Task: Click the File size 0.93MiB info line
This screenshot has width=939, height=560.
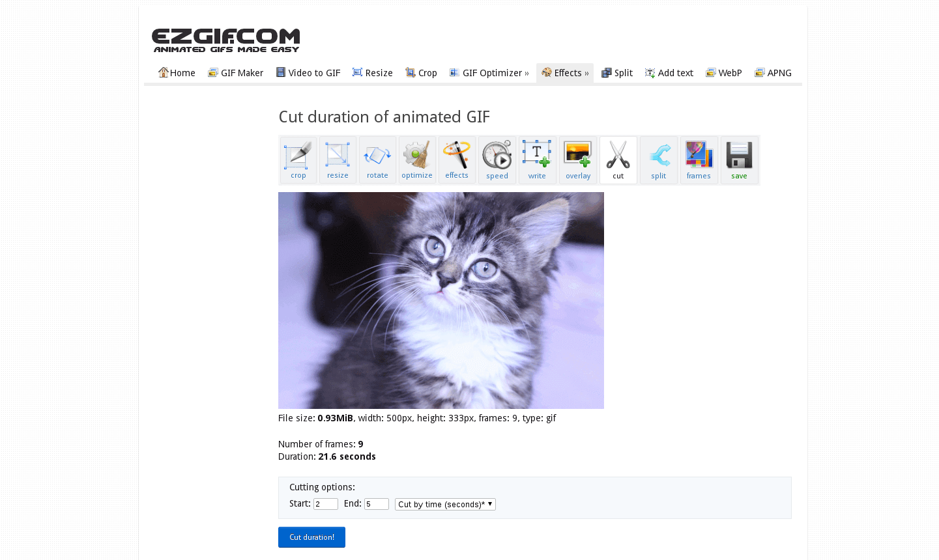Action: 417,418
